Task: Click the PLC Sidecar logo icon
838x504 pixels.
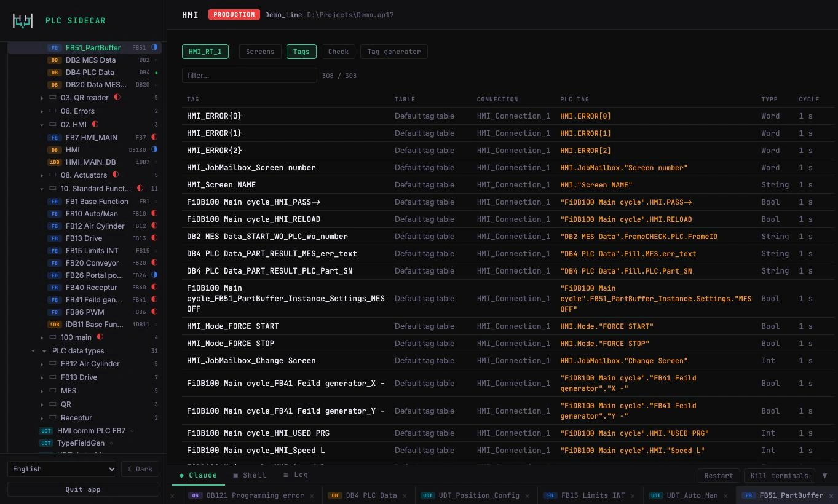Action: 23,20
